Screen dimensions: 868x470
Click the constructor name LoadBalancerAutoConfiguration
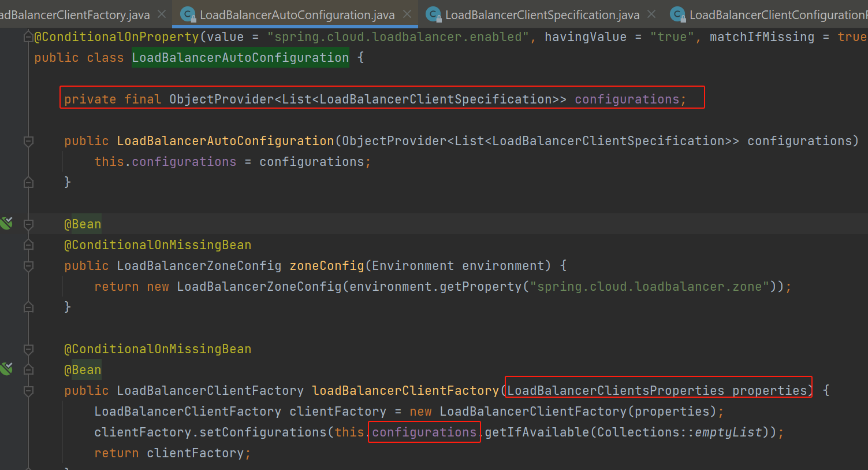point(225,141)
